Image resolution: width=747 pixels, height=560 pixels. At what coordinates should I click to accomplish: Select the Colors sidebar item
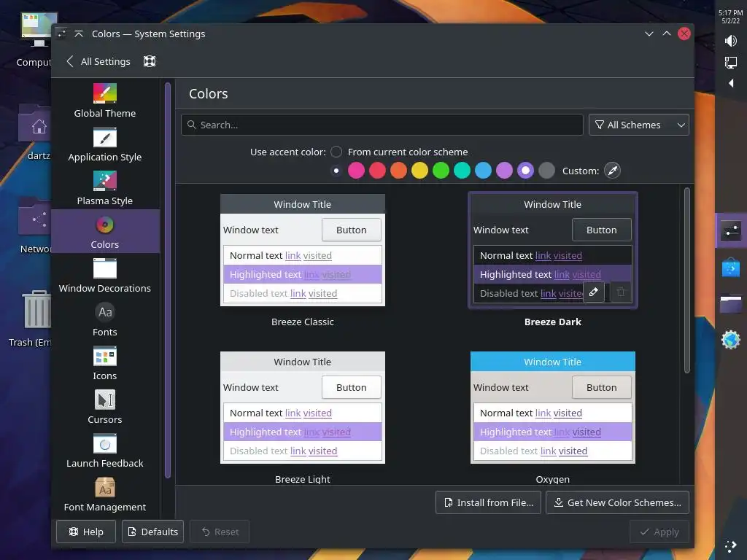point(105,231)
